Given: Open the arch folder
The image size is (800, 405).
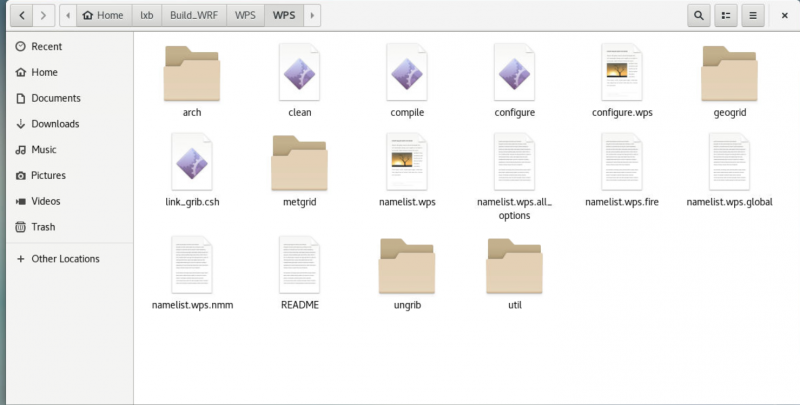Looking at the screenshot, I should [x=192, y=73].
